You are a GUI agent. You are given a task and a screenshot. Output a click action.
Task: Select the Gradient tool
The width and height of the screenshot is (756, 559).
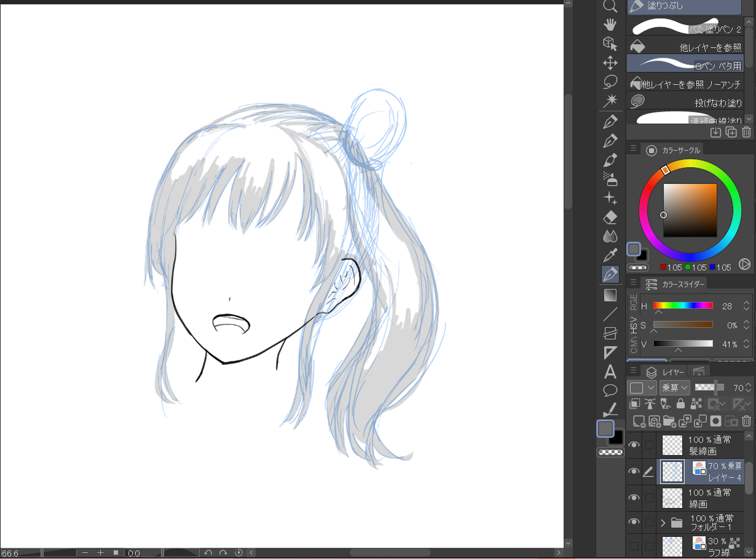[x=610, y=295]
